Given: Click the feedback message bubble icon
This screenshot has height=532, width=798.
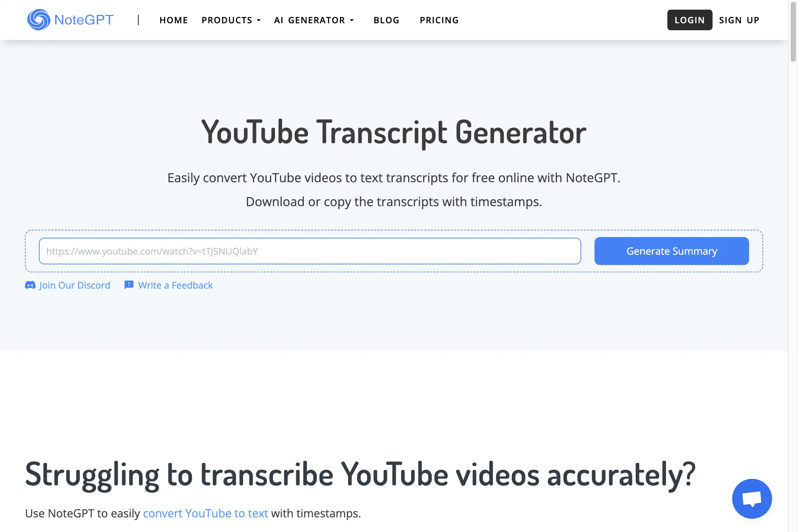Looking at the screenshot, I should click(128, 285).
